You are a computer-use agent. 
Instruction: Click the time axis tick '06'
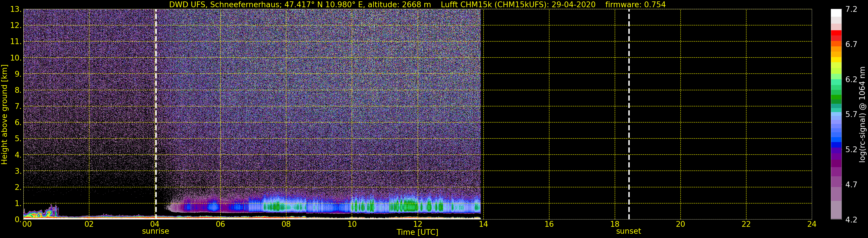pyautogui.click(x=220, y=224)
